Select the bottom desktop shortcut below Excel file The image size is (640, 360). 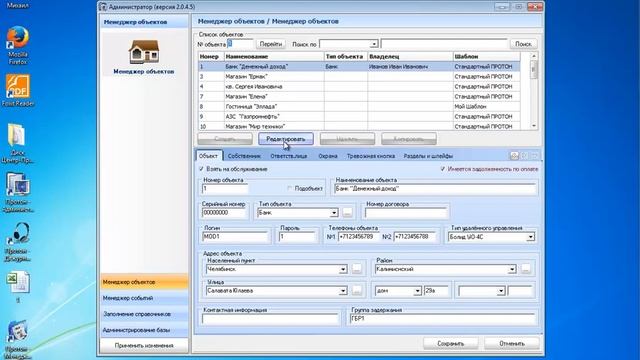pos(18,339)
